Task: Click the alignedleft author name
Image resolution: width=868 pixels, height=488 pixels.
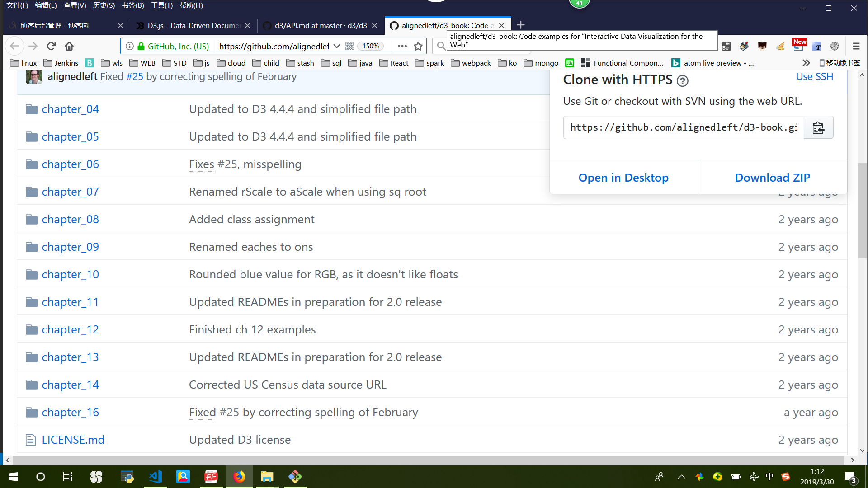Action: (x=72, y=76)
